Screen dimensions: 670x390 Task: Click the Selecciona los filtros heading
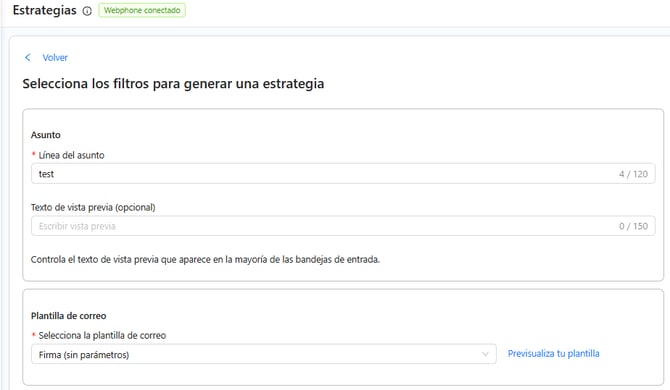(173, 84)
